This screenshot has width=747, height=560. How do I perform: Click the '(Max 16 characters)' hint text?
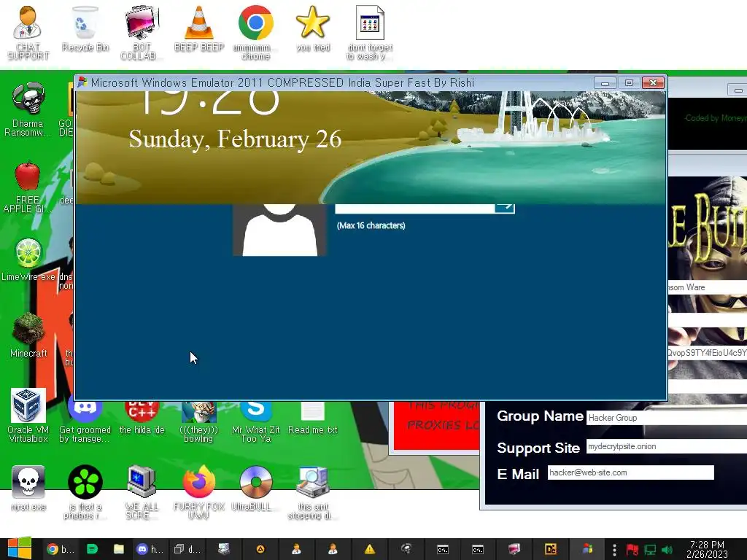371,225
